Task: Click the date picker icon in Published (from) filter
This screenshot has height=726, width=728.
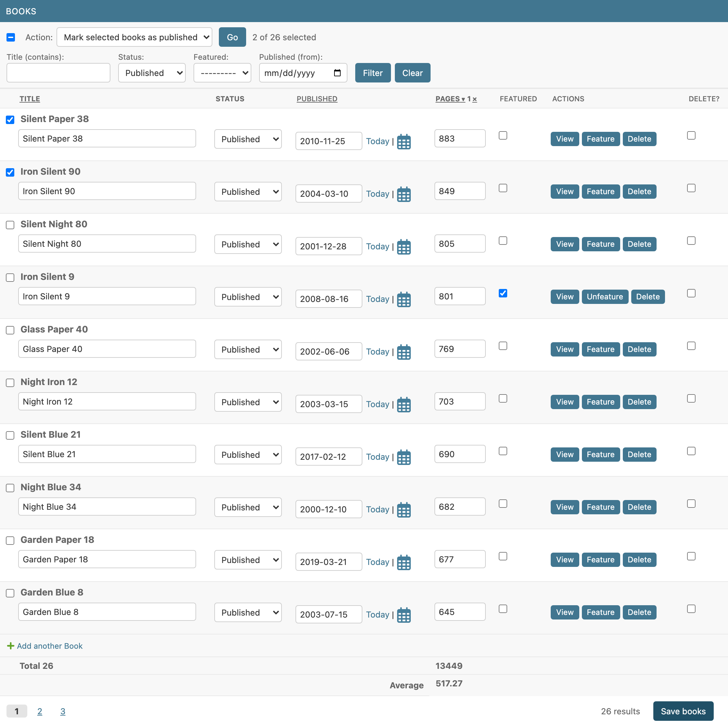Action: pos(337,73)
